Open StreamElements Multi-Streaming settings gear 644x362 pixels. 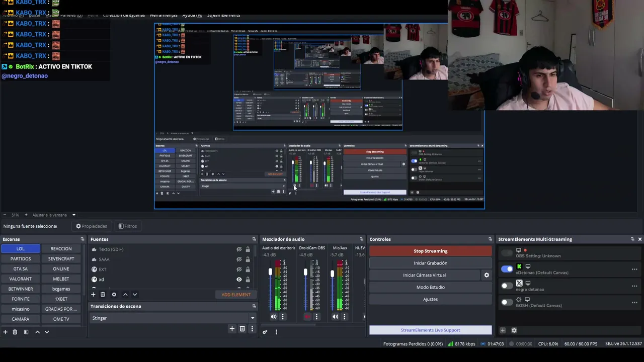click(x=514, y=330)
